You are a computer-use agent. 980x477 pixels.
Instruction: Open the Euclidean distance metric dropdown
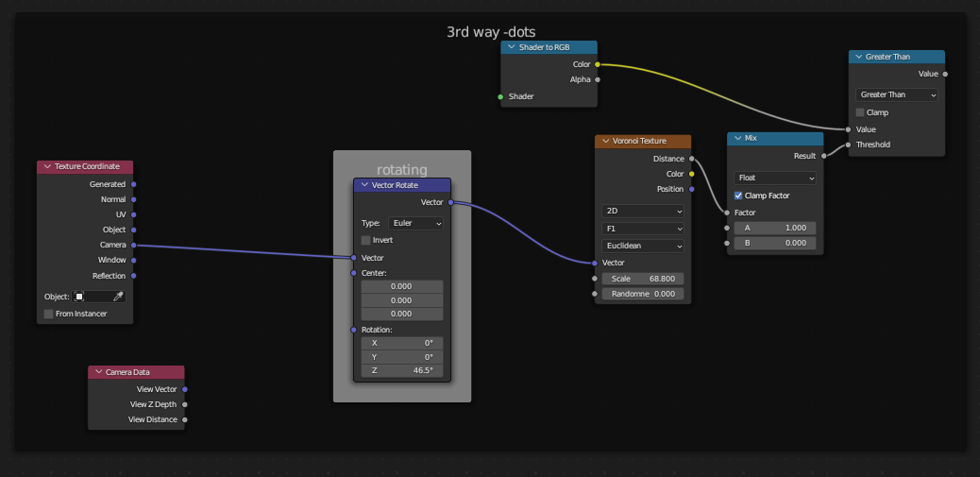[643, 246]
